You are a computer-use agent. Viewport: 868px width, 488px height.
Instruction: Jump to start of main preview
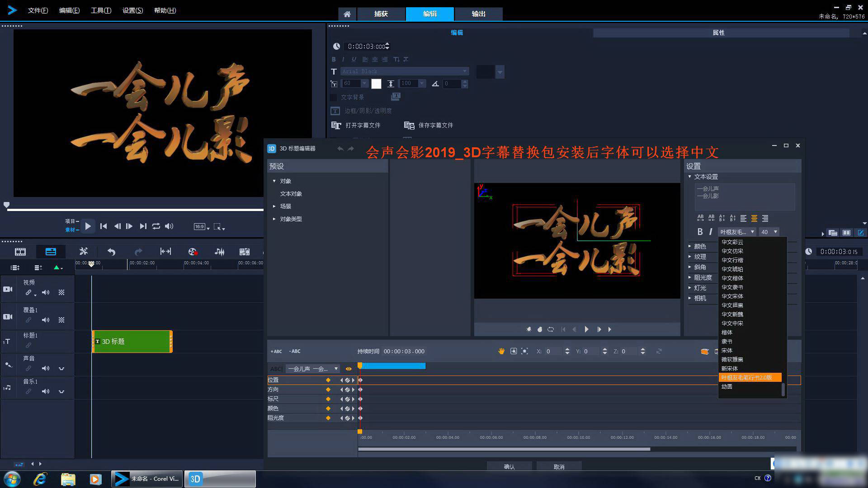click(x=104, y=226)
